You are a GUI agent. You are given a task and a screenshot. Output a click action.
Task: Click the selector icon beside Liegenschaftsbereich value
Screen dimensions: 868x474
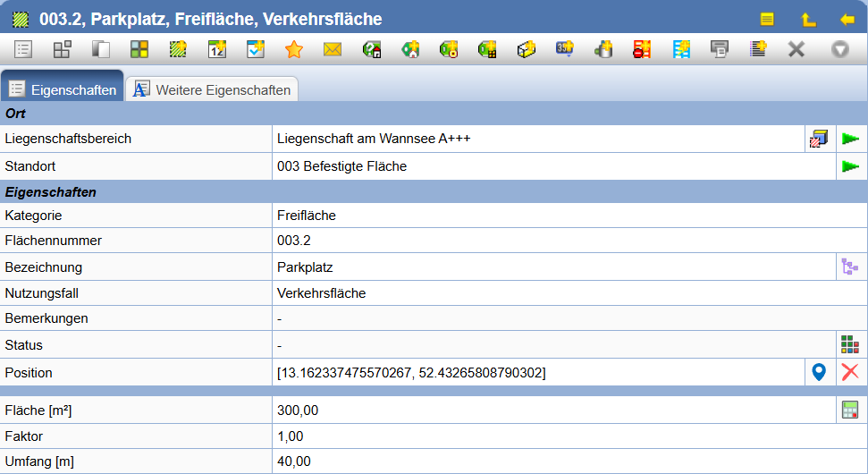[x=818, y=139]
